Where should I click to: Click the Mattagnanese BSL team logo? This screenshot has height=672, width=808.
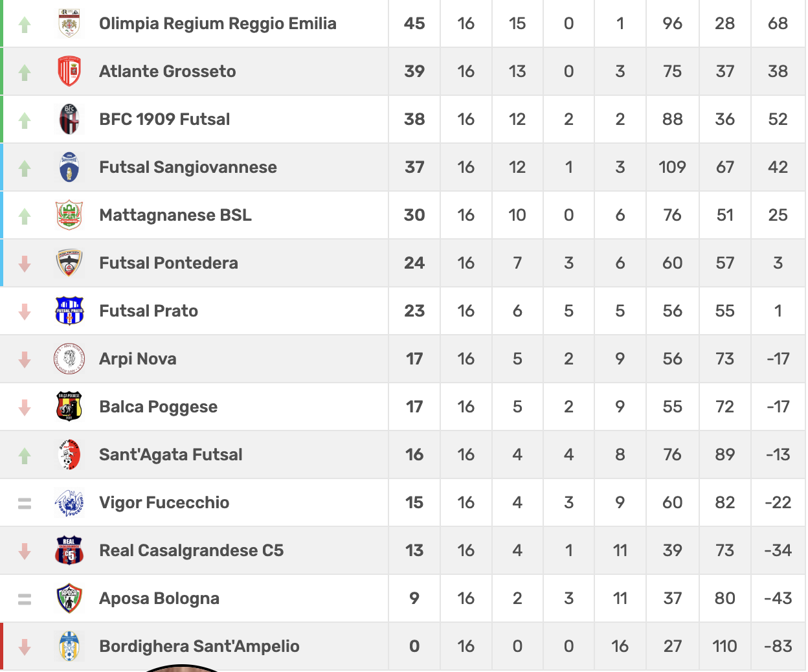click(69, 215)
